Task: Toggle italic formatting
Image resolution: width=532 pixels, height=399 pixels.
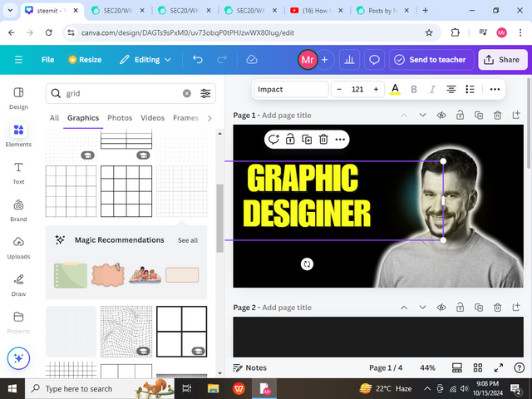Action: pos(432,89)
